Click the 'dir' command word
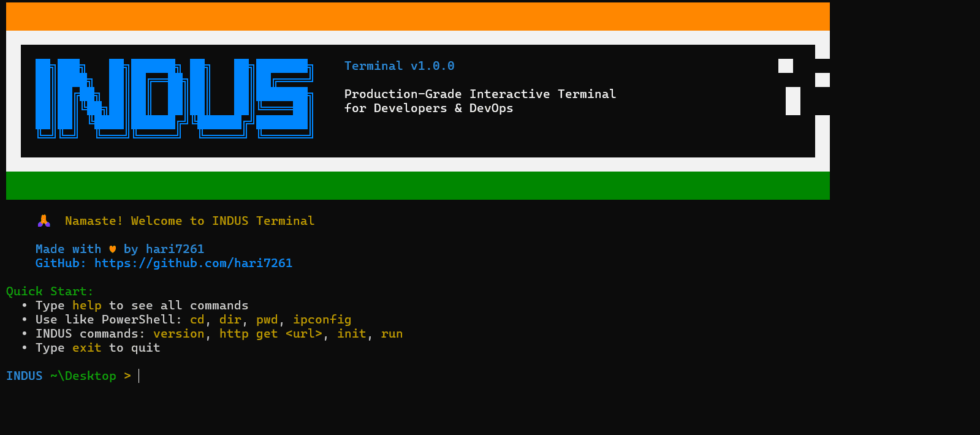 pos(230,320)
